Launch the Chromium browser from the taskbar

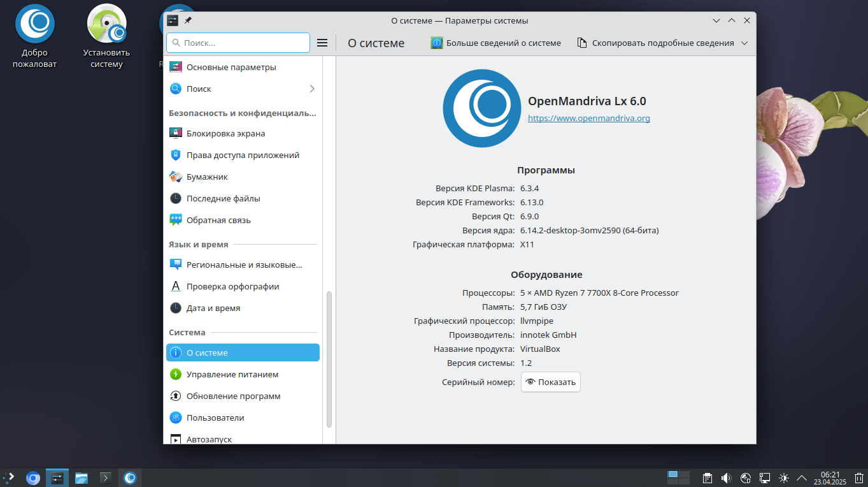[x=33, y=477]
